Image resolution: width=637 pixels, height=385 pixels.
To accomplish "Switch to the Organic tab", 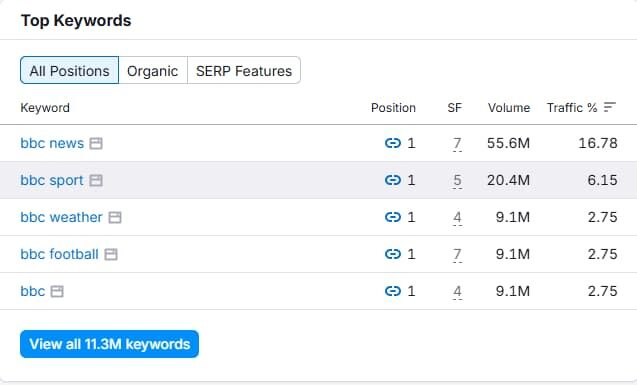I will [x=153, y=71].
